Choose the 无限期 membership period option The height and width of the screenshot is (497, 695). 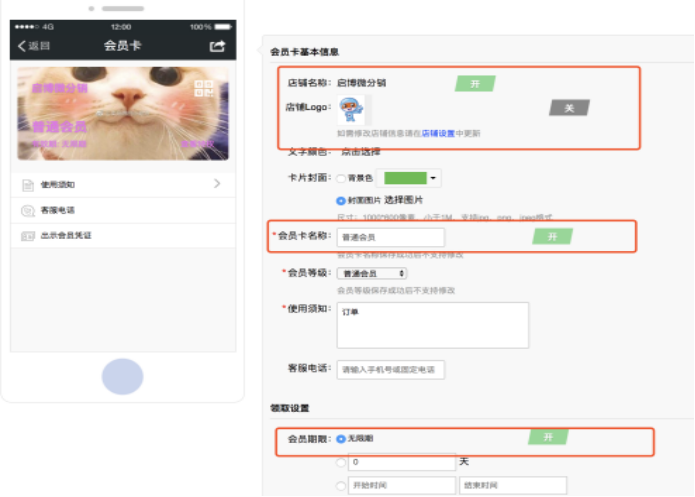coord(341,438)
